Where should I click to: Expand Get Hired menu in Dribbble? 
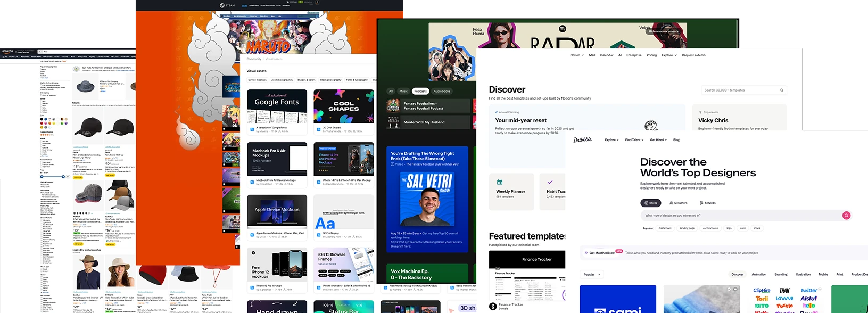(x=658, y=140)
